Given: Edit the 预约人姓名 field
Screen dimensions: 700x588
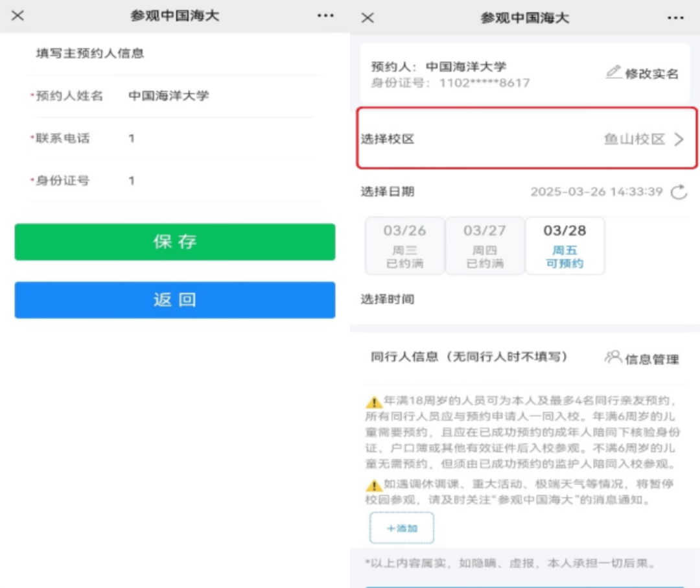Looking at the screenshot, I should pyautogui.click(x=174, y=96).
